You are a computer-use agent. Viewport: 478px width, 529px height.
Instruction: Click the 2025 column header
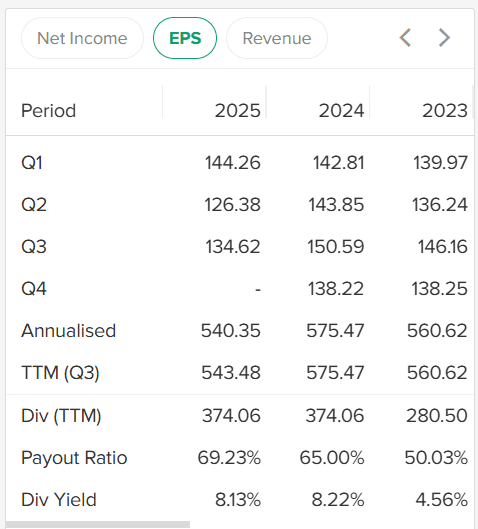(238, 111)
